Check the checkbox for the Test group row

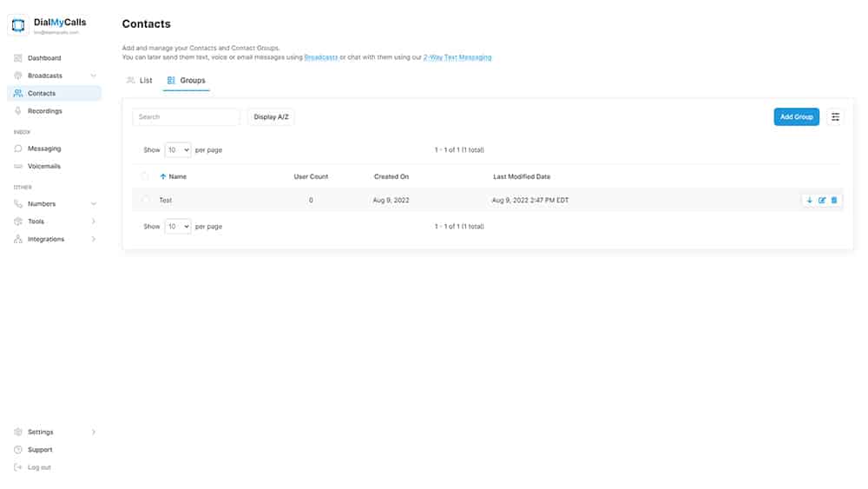[145, 201]
